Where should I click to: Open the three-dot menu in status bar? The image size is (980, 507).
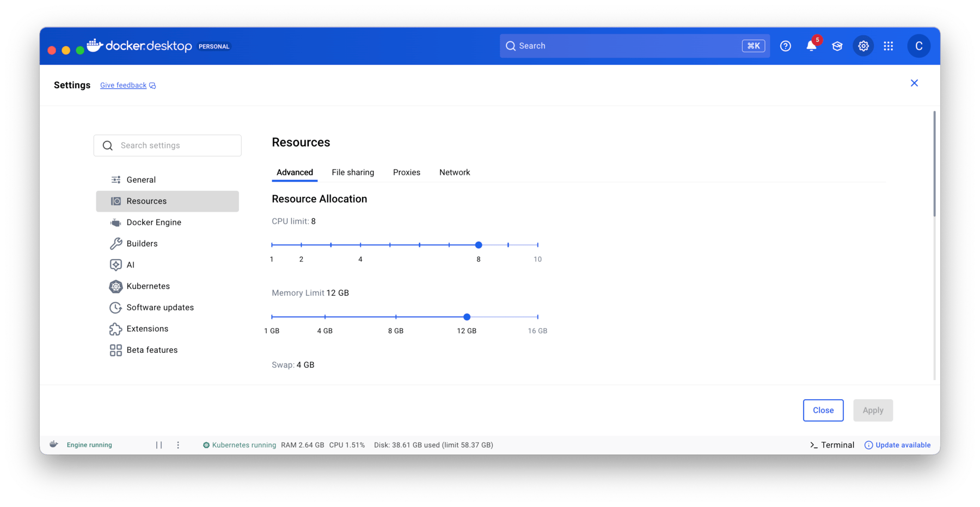[178, 444]
